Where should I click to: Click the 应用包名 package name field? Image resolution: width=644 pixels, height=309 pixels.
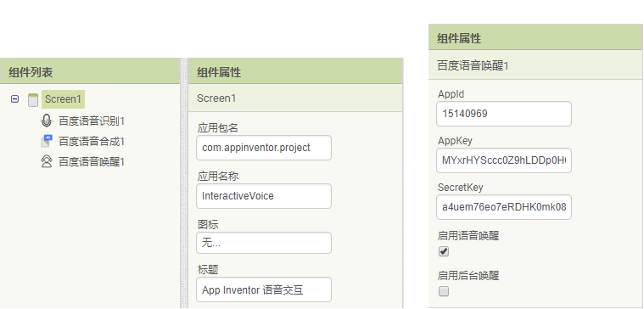264,148
